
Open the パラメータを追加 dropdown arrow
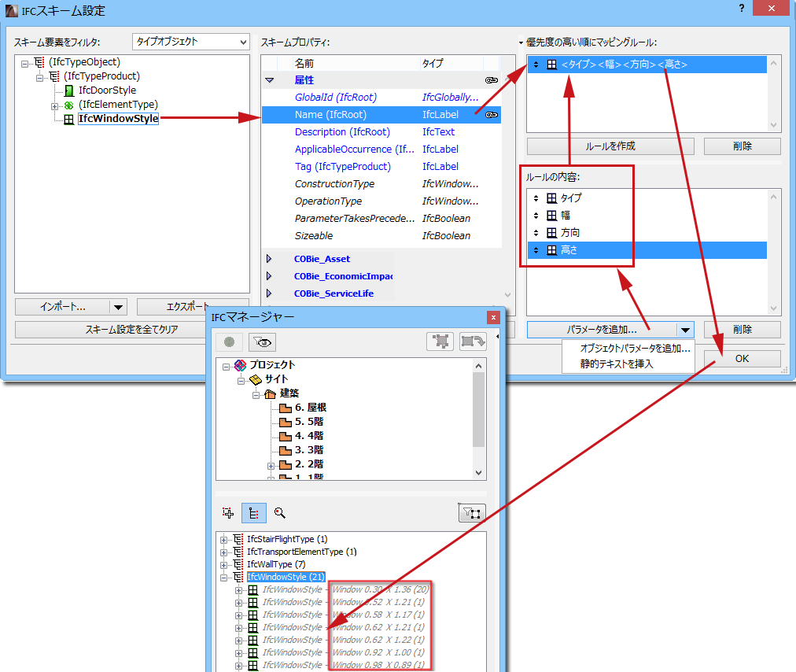point(685,329)
